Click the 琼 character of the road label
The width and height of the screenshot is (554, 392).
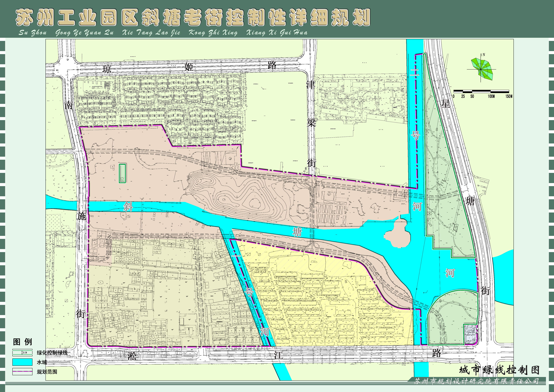[107, 69]
